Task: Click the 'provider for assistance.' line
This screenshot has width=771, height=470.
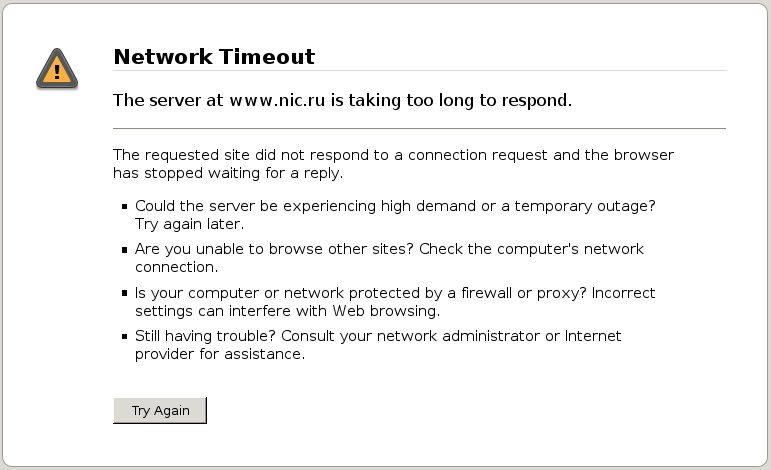Action: (220, 354)
